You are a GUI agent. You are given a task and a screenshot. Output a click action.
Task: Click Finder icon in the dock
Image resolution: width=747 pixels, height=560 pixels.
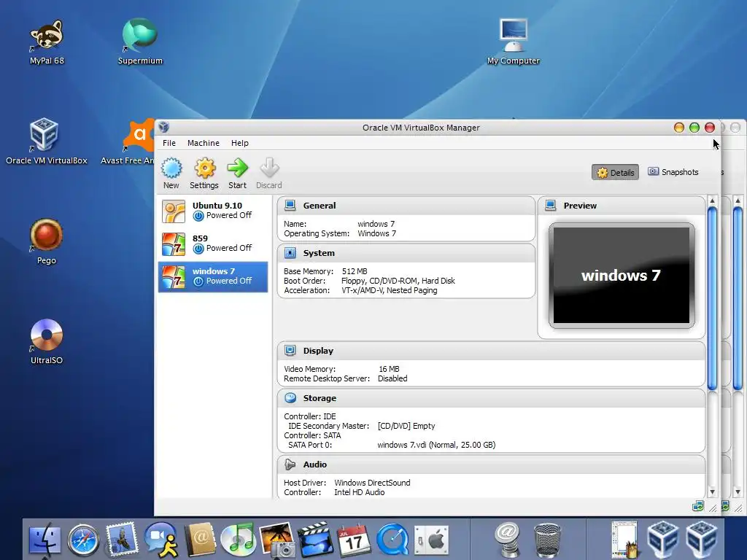point(44,540)
